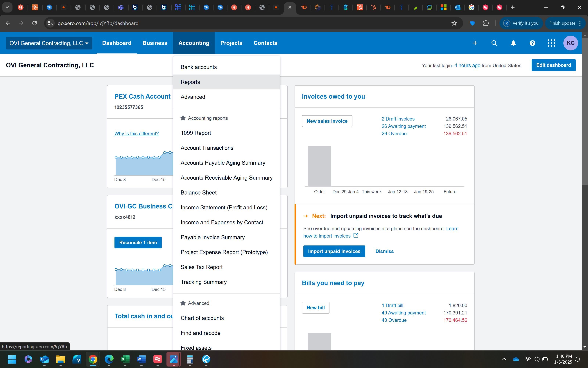The width and height of the screenshot is (588, 368).
Task: Select Bank accounts in Accounting menu
Action: pyautogui.click(x=226, y=67)
